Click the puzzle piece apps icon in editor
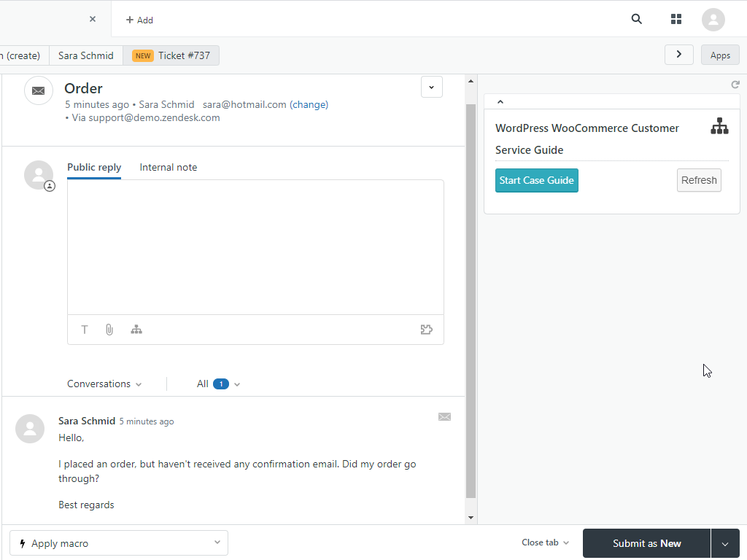747x560 pixels. (426, 330)
